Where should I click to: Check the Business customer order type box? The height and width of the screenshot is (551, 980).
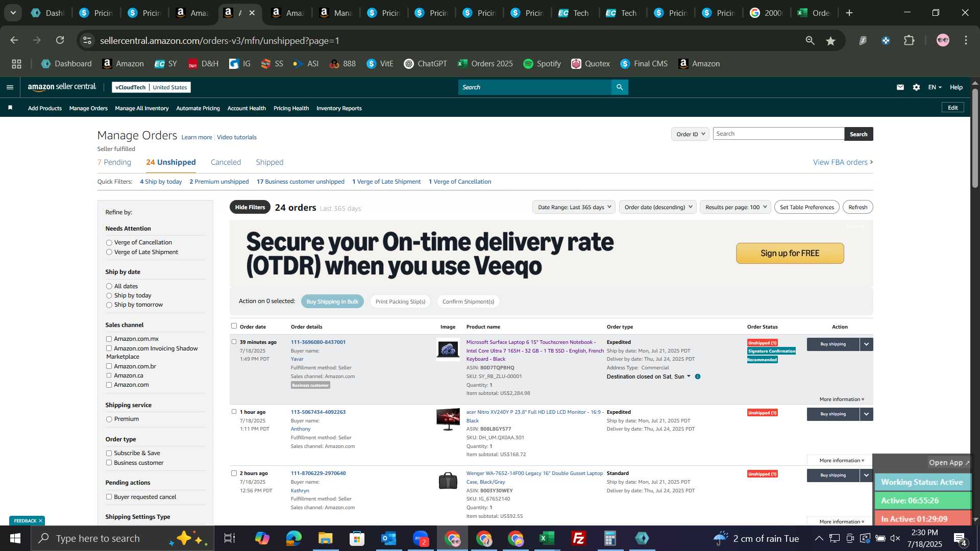coord(109,463)
